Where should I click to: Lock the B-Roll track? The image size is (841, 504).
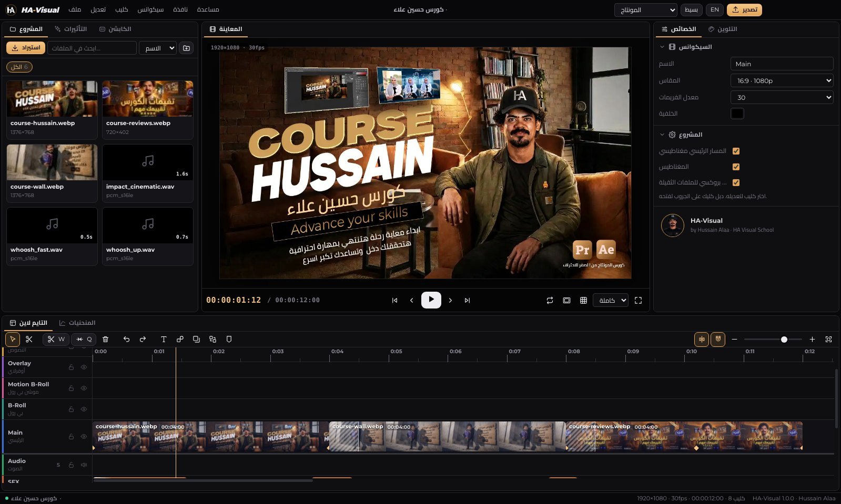pyautogui.click(x=71, y=409)
